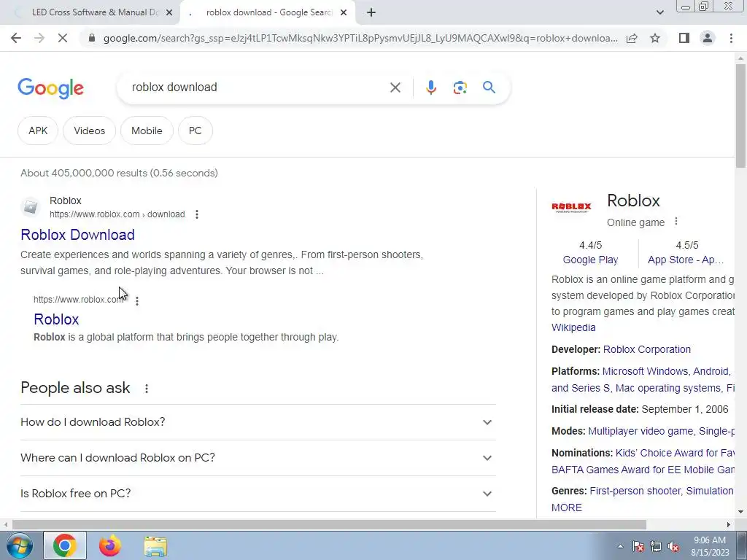Switch to LED Cross Software tab

94,12
